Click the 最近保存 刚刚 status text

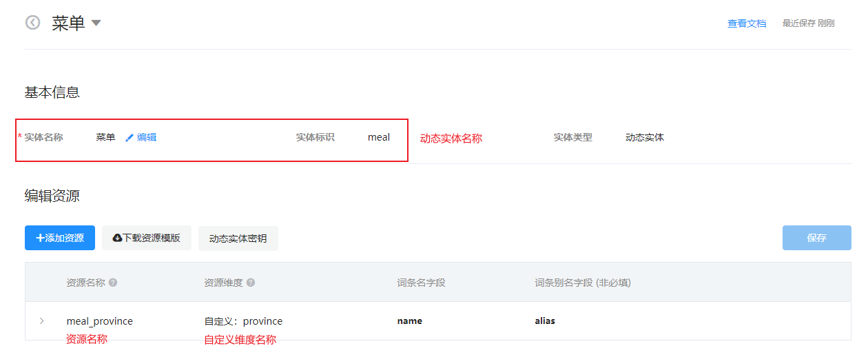pyautogui.click(x=809, y=23)
